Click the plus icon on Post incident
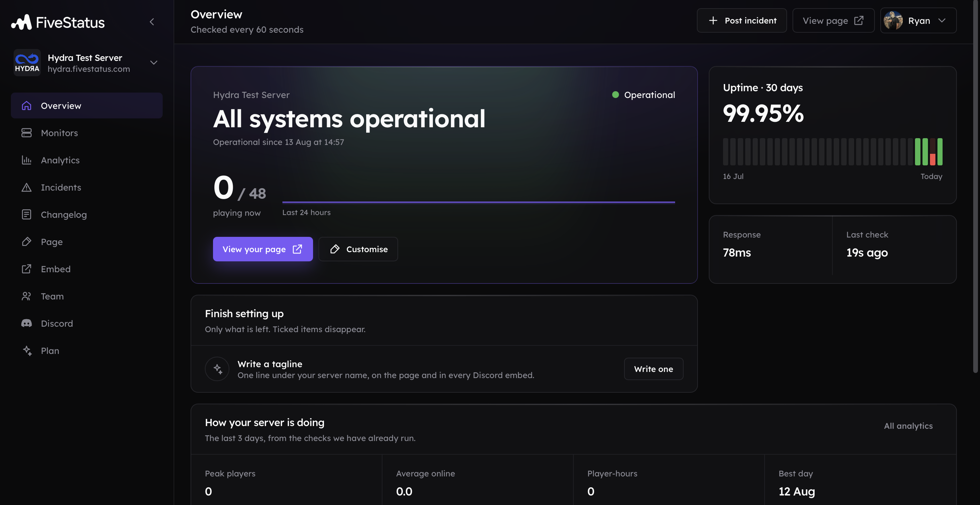This screenshot has height=505, width=980. click(713, 20)
